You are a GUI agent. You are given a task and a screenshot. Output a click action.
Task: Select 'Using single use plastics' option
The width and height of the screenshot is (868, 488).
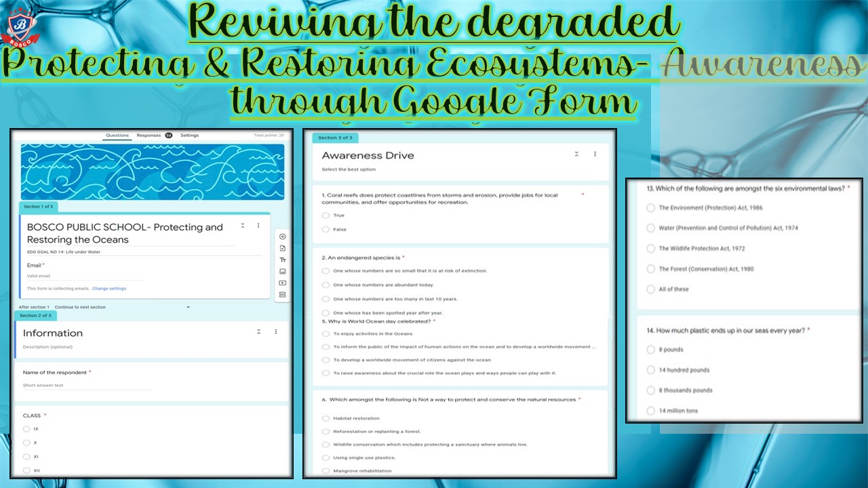[325, 458]
